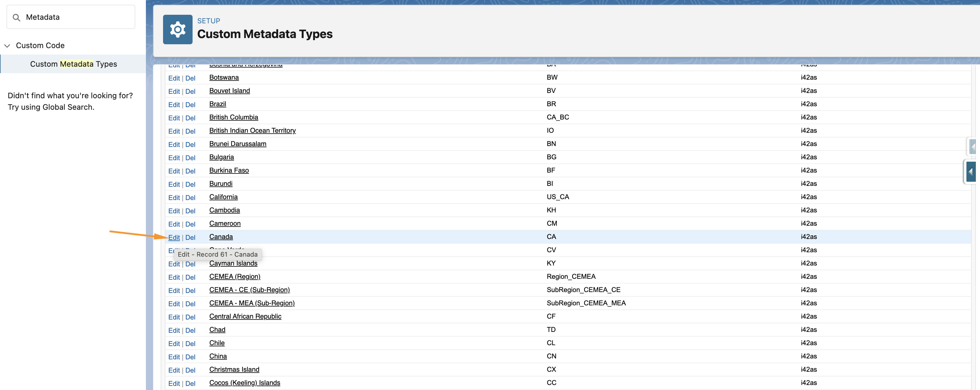
Task: Edit the Chile record
Action: point(174,343)
